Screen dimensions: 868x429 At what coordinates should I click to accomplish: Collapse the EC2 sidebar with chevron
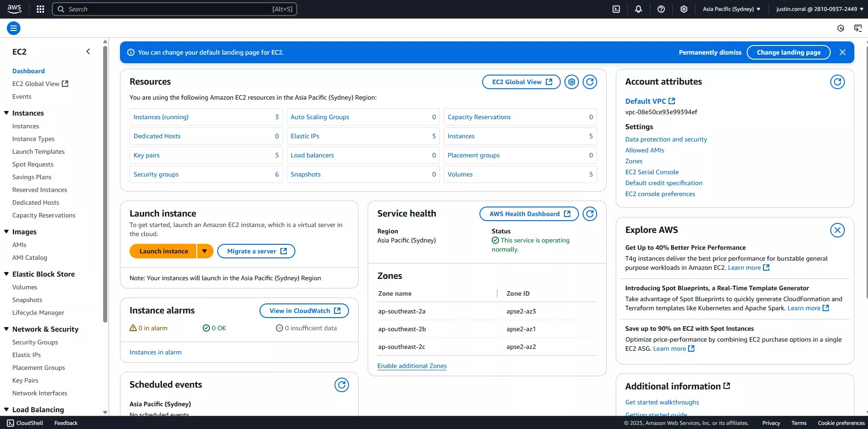pyautogui.click(x=88, y=52)
